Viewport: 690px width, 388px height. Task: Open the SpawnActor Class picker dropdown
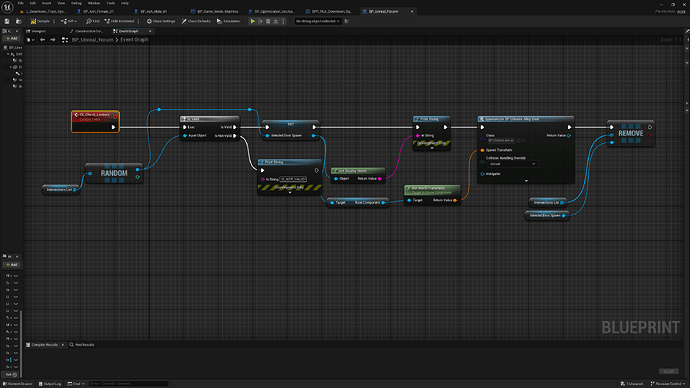click(x=501, y=141)
